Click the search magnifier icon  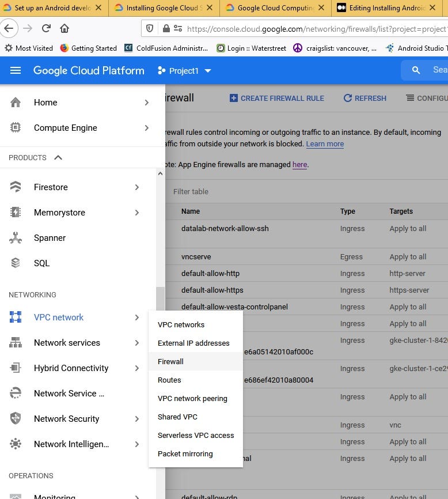tap(416, 70)
